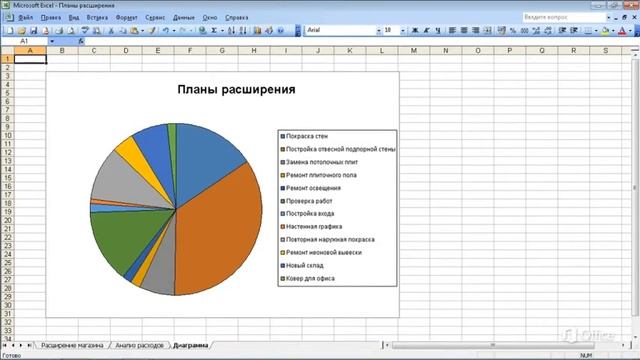Switch to Расширение магазина sheet tab
640x360 pixels.
click(x=72, y=345)
